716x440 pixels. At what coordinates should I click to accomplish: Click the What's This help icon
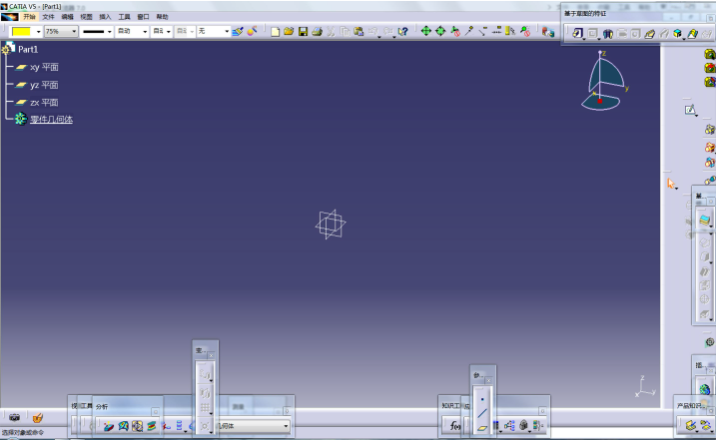403,31
